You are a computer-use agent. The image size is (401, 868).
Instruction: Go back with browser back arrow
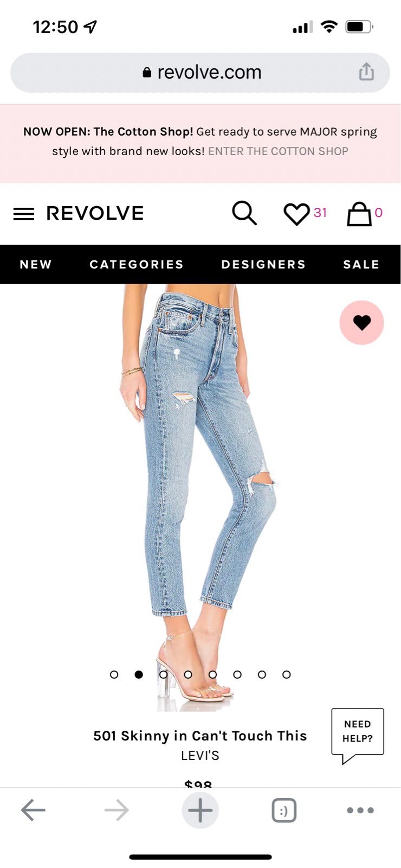pyautogui.click(x=33, y=810)
